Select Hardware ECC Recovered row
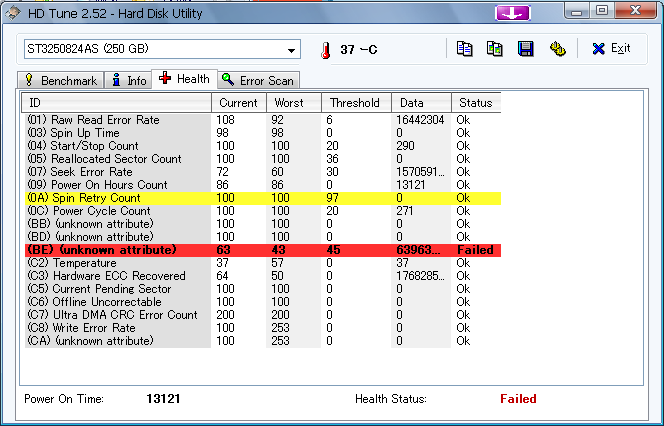664x426 pixels. pyautogui.click(x=263, y=276)
